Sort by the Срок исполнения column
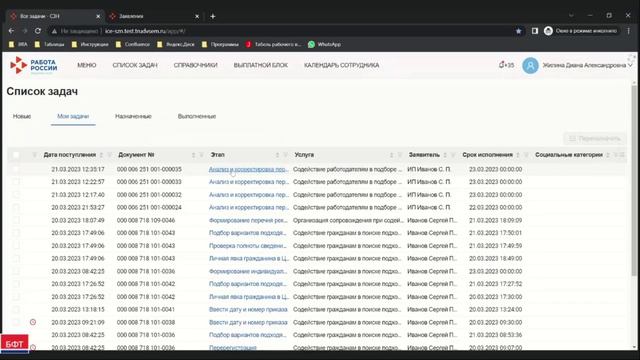 (518, 155)
